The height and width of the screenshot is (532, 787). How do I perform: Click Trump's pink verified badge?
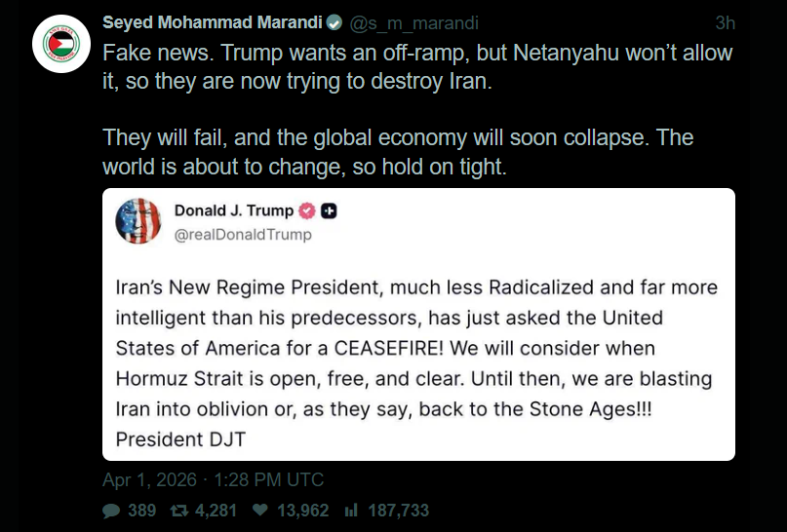click(x=306, y=211)
